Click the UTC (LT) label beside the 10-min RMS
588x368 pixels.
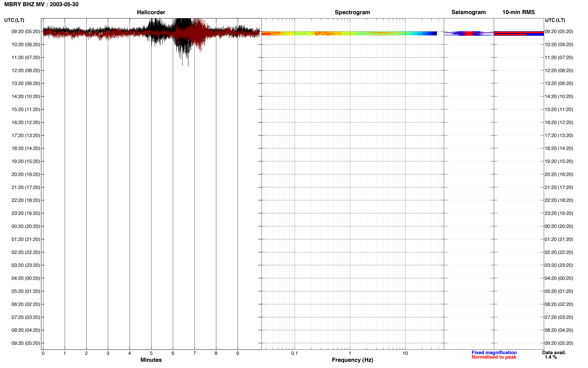[555, 20]
